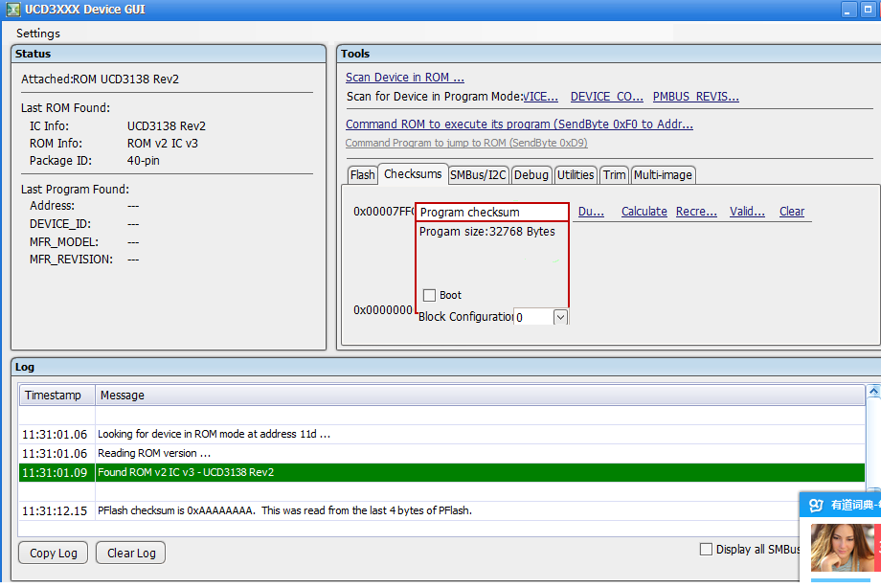
Task: Click the Valid... checksum link
Action: point(747,212)
